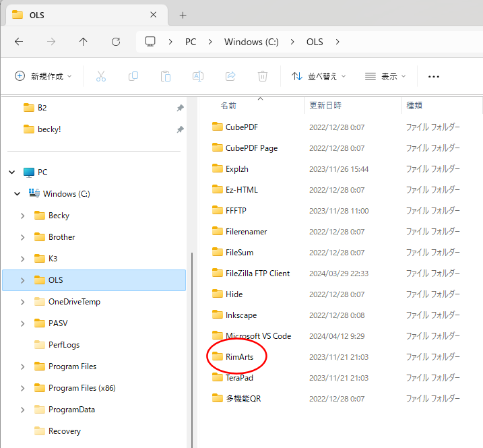Select the CubePDF Page folder name
Image resolution: width=483 pixels, height=448 pixels.
[251, 148]
